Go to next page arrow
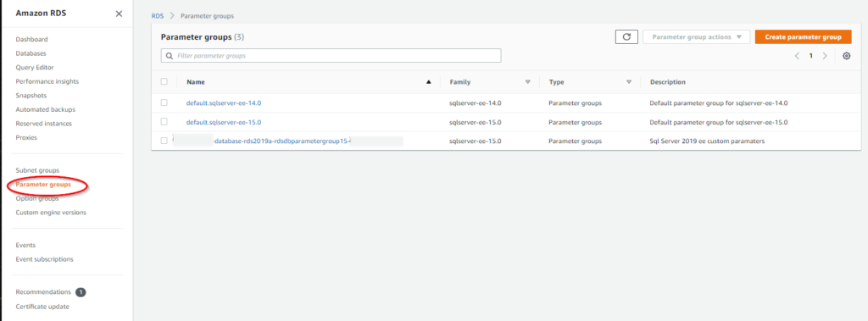868x321 pixels. (825, 56)
